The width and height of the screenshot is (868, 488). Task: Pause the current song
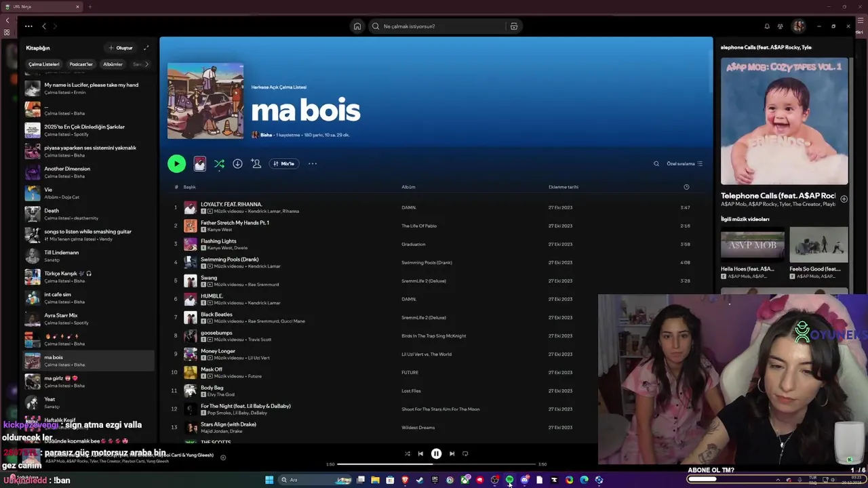(x=436, y=453)
